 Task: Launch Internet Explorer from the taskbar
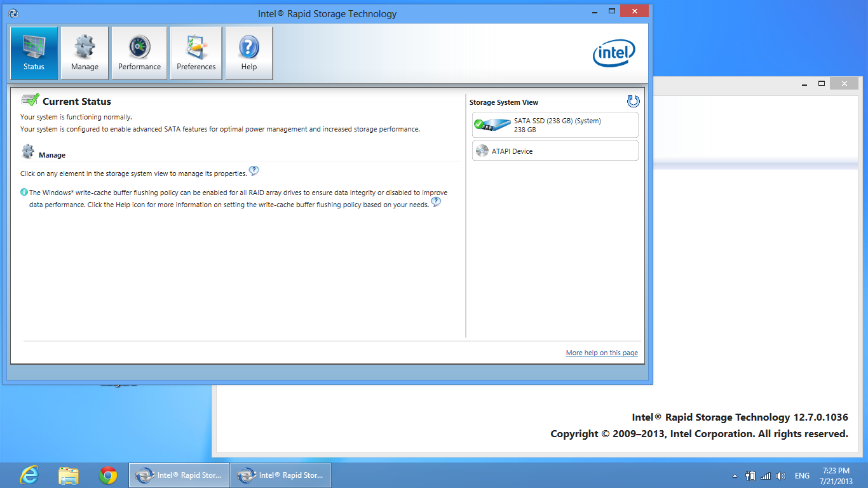coord(29,475)
